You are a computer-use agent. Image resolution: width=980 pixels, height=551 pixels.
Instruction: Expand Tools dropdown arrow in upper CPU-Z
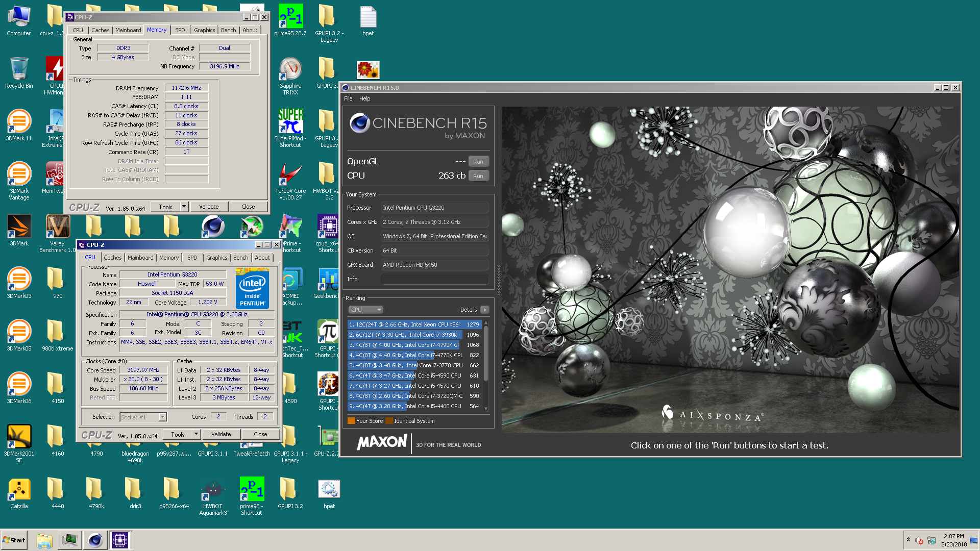coord(184,207)
